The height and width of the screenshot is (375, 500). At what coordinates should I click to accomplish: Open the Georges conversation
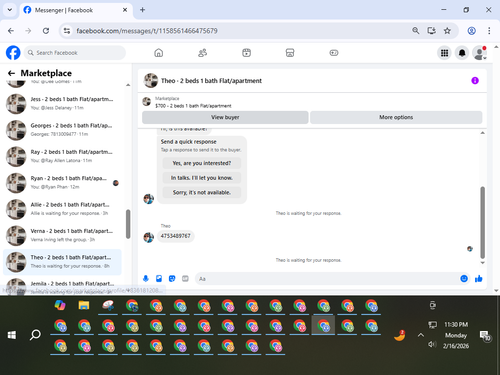pyautogui.click(x=62, y=130)
